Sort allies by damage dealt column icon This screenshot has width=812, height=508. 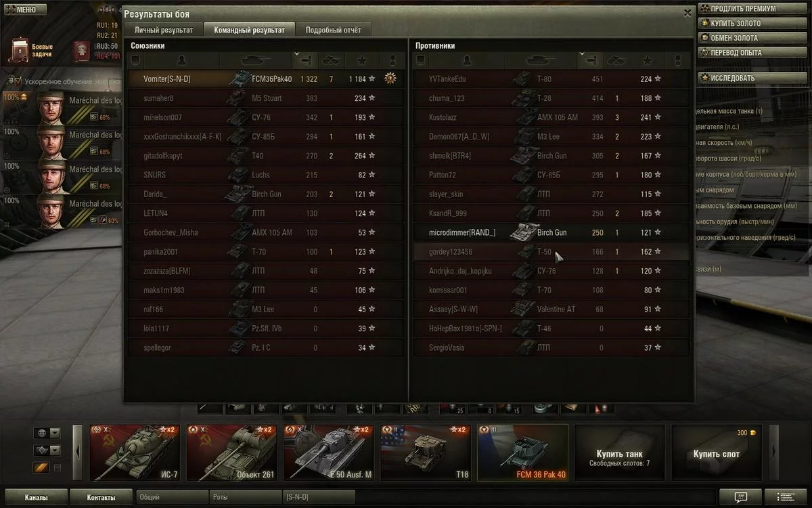point(305,60)
